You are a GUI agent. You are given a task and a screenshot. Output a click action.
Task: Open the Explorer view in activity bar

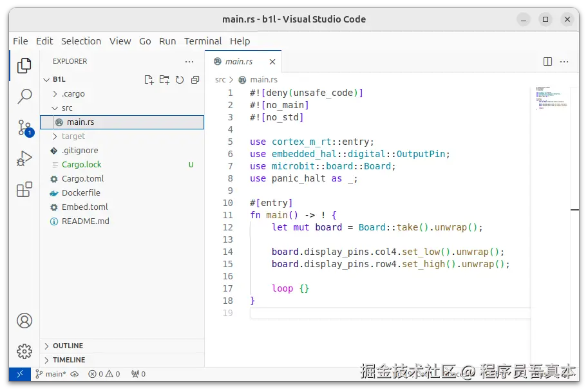coord(24,66)
